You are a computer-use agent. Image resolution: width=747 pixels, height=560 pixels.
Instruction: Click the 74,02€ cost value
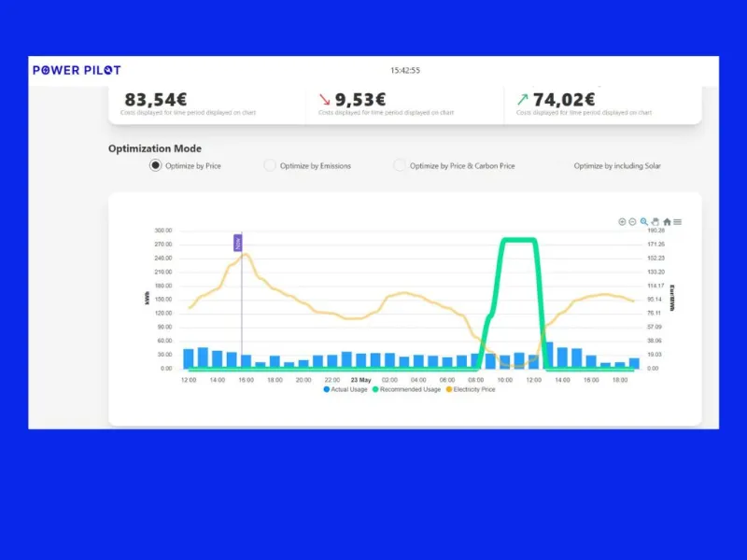(564, 100)
